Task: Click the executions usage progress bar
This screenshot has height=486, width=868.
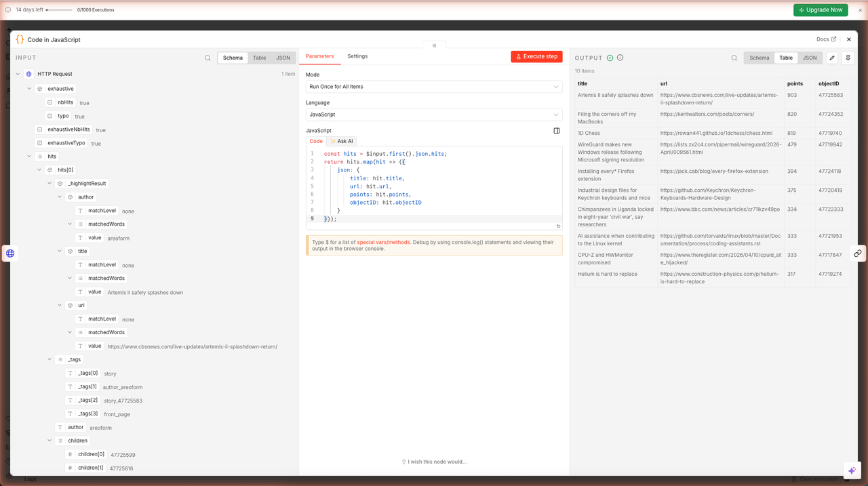Action: tap(59, 10)
